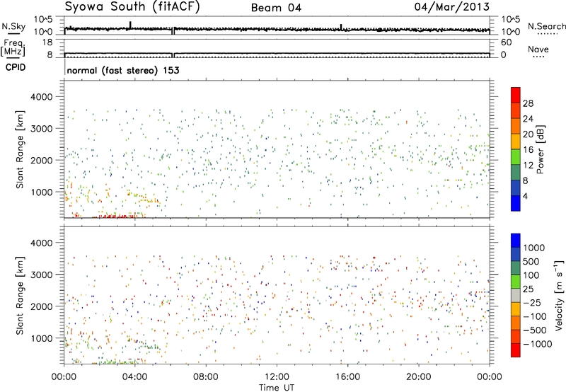Click the tall noise spike near 04:00 in N.Sky trace
Viewport: 566px width, 392px height.
click(x=130, y=25)
